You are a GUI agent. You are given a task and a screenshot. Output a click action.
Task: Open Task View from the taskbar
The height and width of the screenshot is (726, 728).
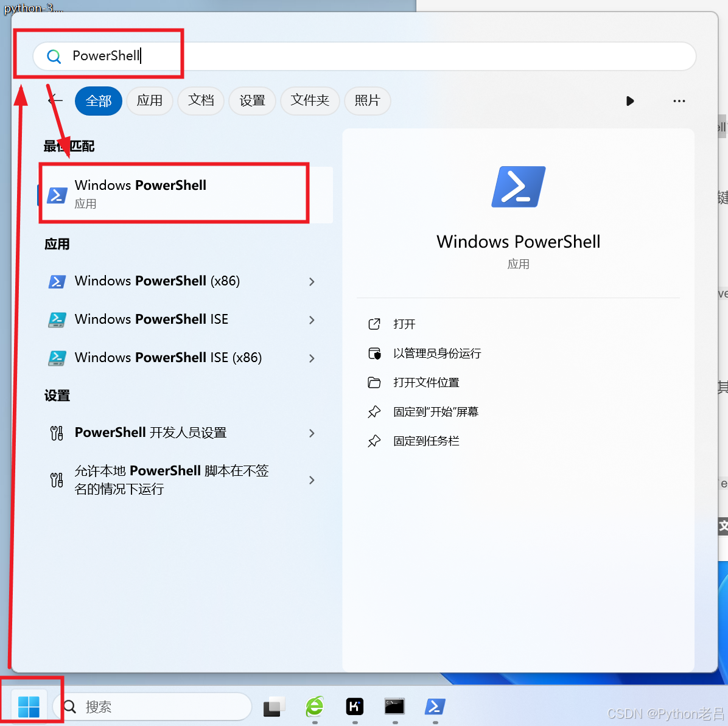275,707
